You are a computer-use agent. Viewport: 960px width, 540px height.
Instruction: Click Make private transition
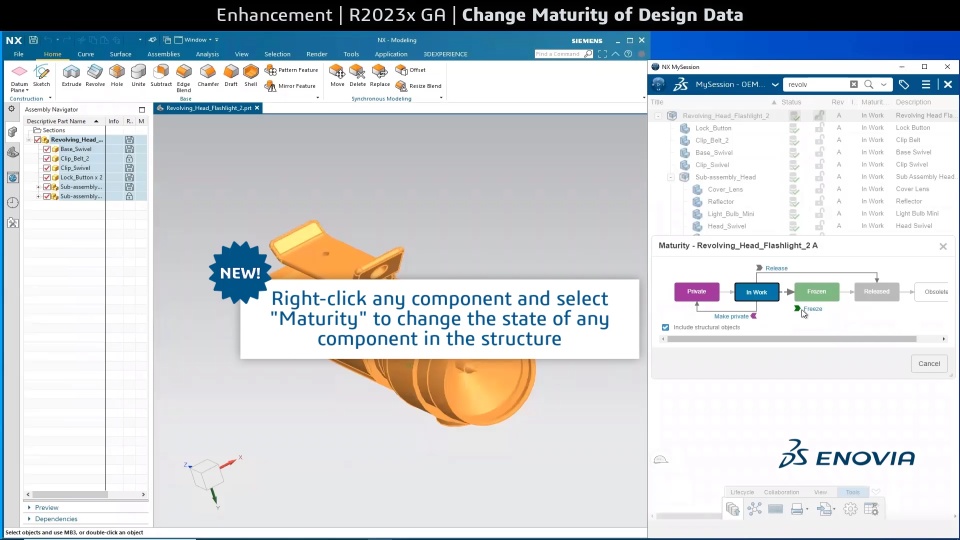[x=735, y=317]
